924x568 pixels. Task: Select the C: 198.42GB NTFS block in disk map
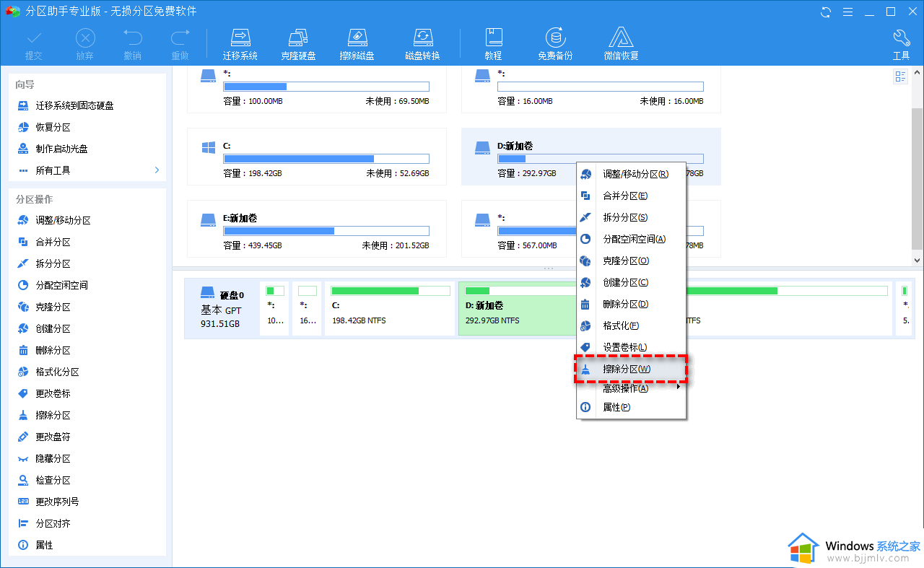[x=390, y=309]
